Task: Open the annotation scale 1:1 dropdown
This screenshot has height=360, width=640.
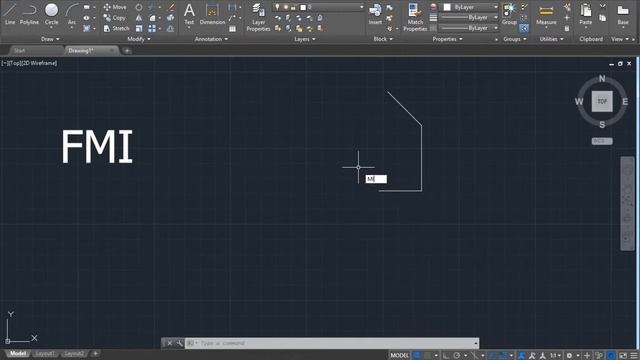Action: (x=555, y=356)
